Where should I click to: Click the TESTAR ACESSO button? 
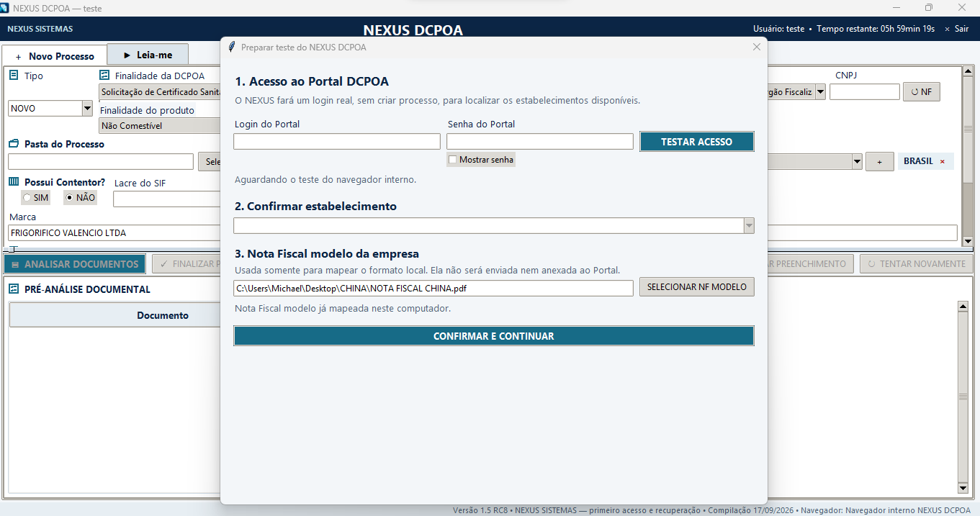[x=697, y=142]
